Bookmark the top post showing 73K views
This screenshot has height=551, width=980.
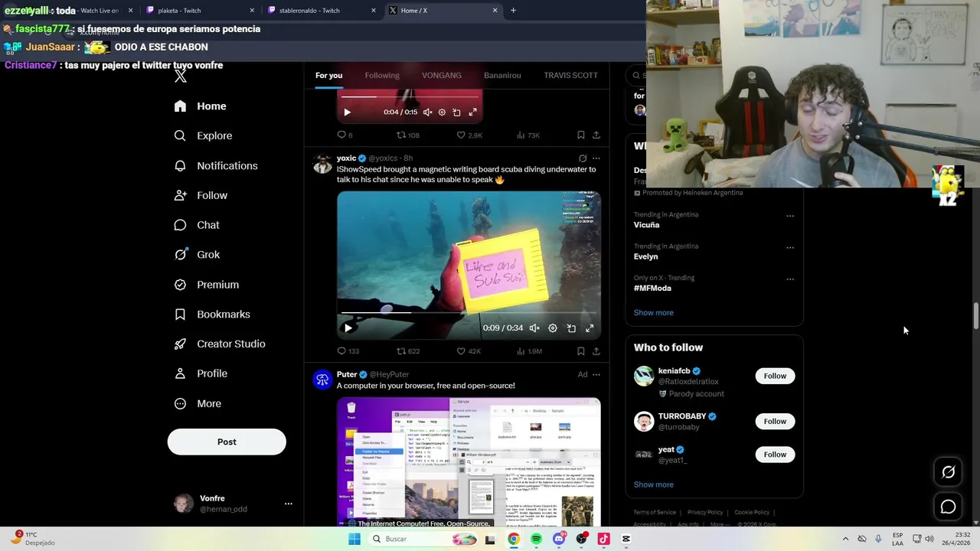pos(580,135)
